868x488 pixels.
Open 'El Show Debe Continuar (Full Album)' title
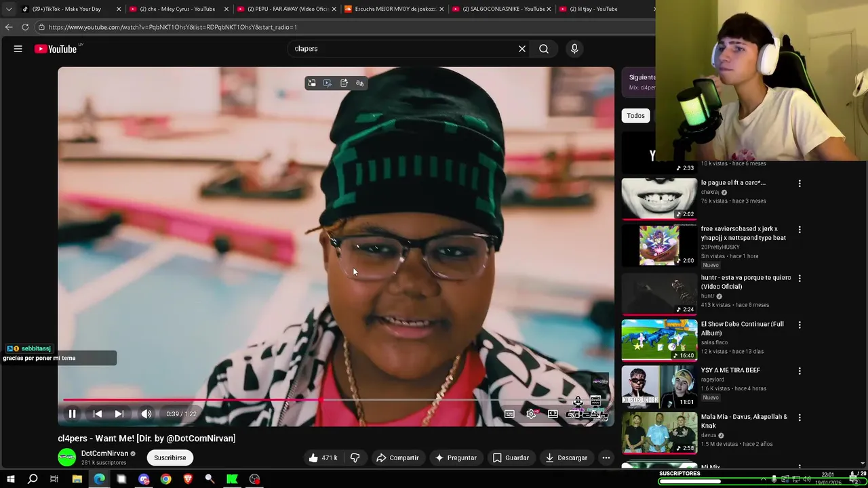click(742, 329)
